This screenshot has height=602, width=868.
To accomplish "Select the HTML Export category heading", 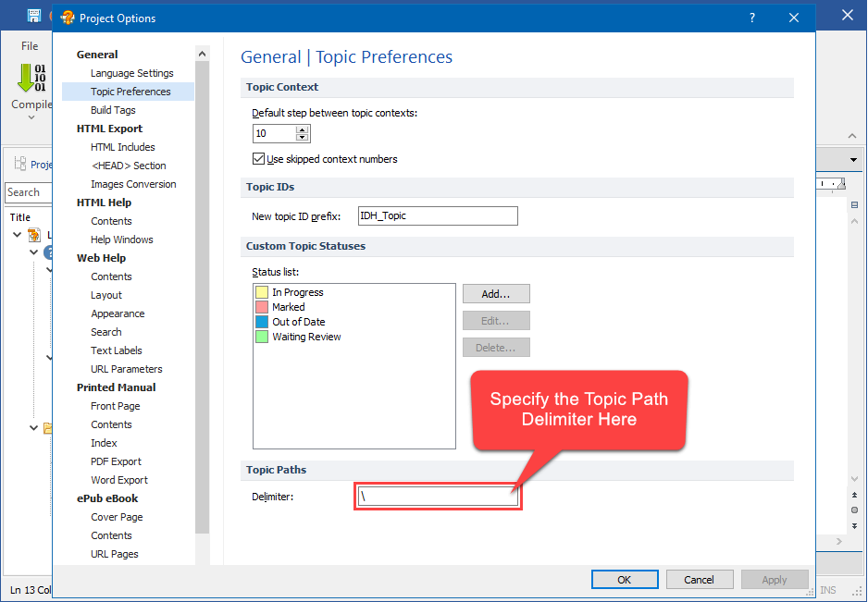I will (x=109, y=129).
